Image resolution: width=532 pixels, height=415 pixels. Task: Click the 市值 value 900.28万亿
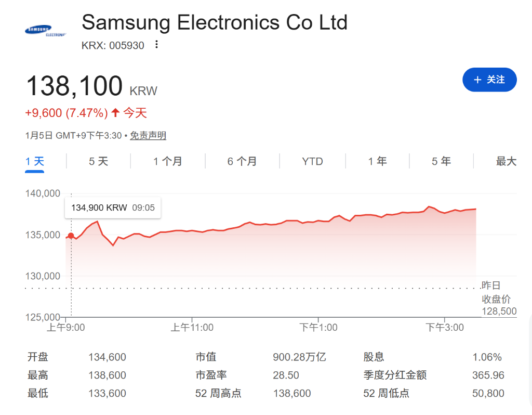299,357
